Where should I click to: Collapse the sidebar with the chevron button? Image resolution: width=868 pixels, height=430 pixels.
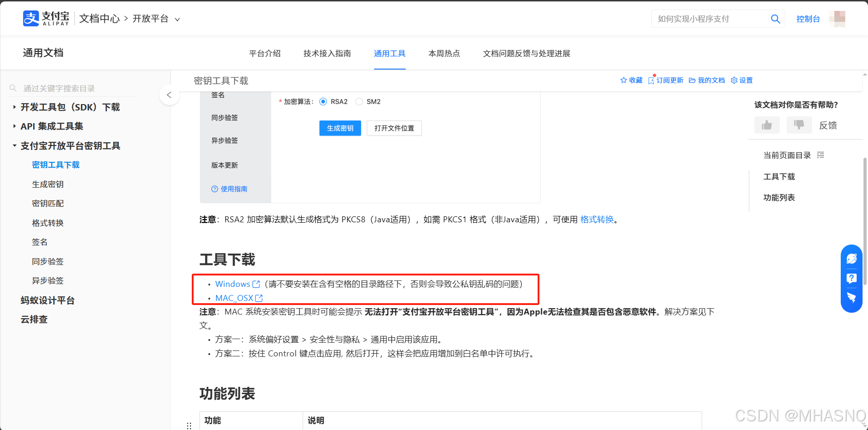(x=169, y=95)
